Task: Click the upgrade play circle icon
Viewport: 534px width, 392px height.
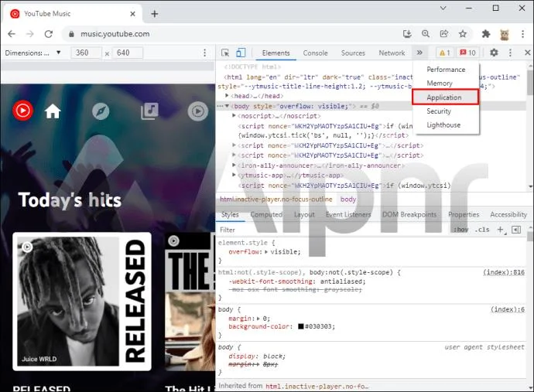Action: click(198, 111)
